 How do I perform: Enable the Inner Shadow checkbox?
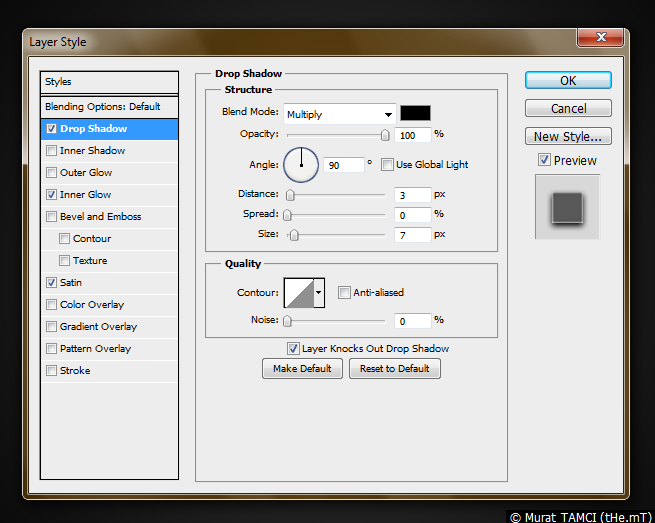51,151
